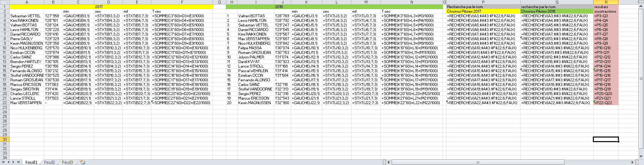Click Charles LECLERC name cell
Viewport: 644px width, 165px height.
(27, 94)
